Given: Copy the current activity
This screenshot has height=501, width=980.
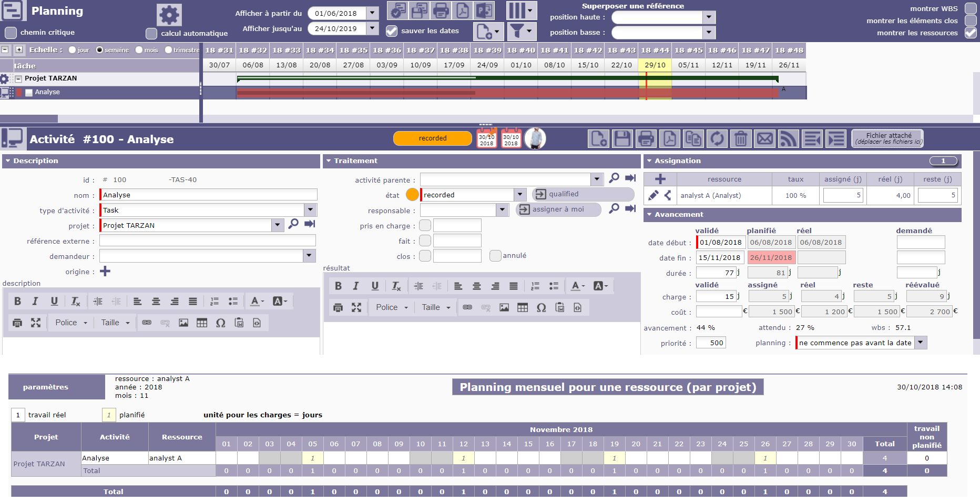Looking at the screenshot, I should point(693,139).
